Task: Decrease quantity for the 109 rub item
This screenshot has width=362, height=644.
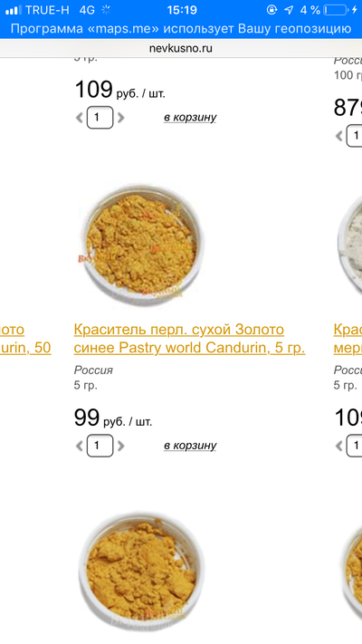Action: click(80, 118)
